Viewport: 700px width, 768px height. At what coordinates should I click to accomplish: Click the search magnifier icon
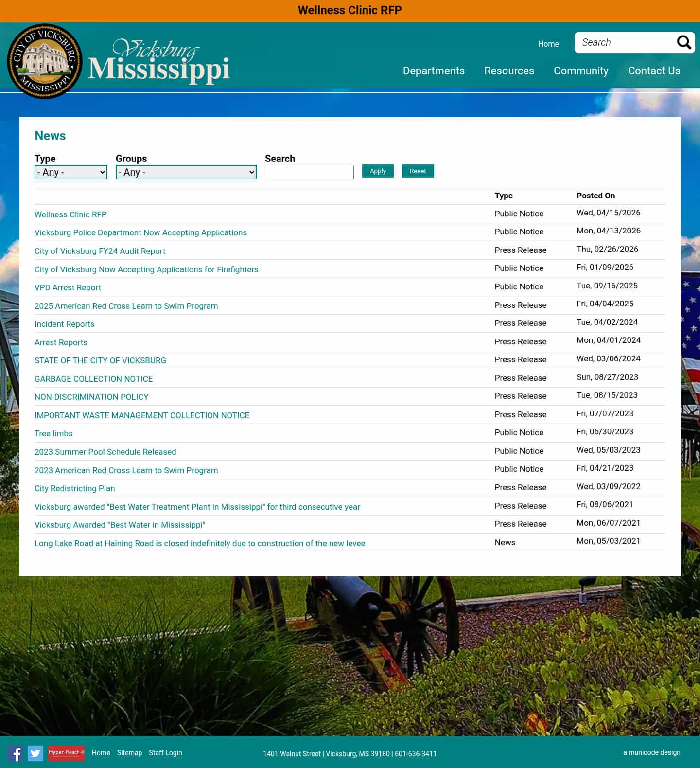[x=684, y=43]
